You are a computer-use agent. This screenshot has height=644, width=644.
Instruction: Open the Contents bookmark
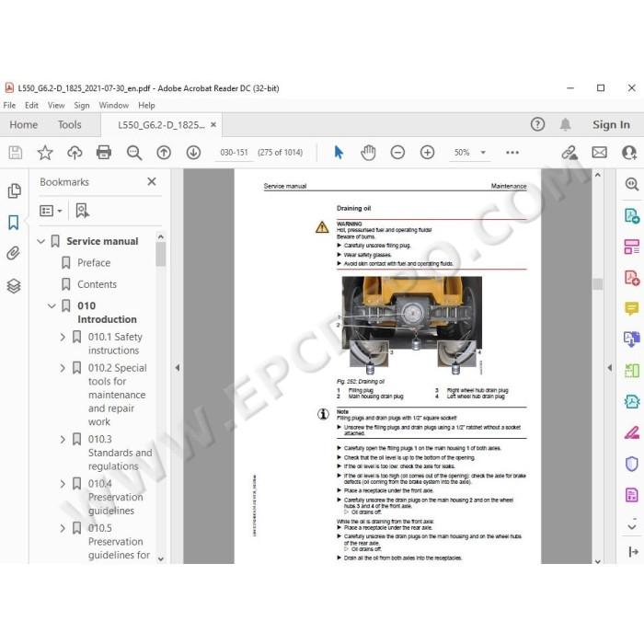click(x=97, y=284)
